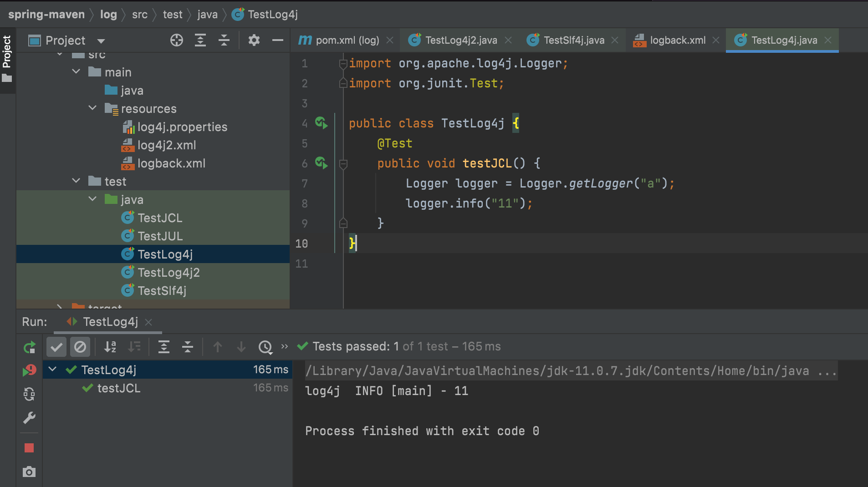Click the Rerun test icon
This screenshot has height=487, width=868.
29,347
